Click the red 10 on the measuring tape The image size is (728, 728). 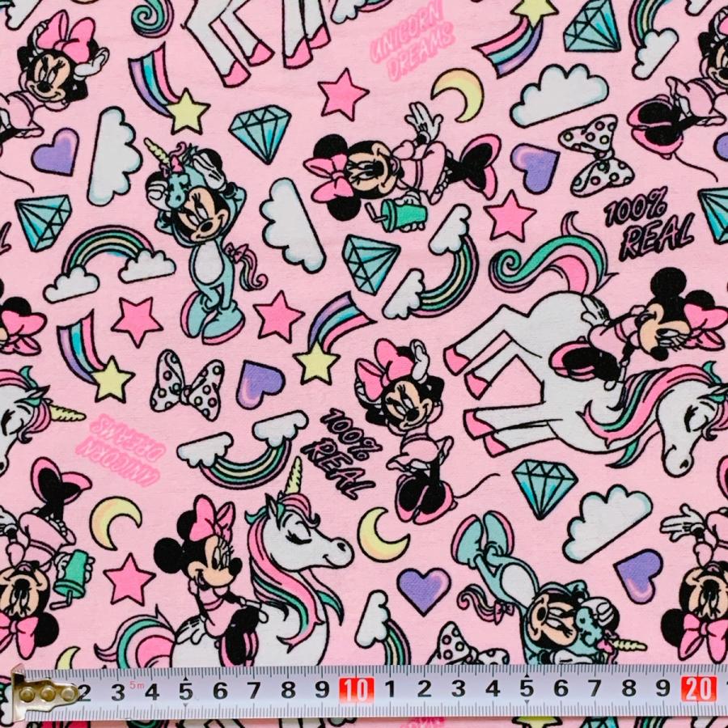coord(356,689)
